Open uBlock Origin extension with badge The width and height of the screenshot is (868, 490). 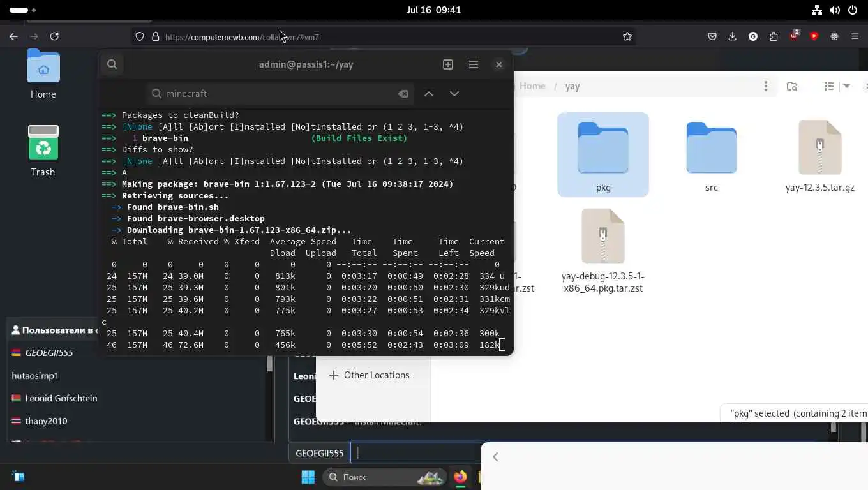pyautogui.click(x=794, y=36)
